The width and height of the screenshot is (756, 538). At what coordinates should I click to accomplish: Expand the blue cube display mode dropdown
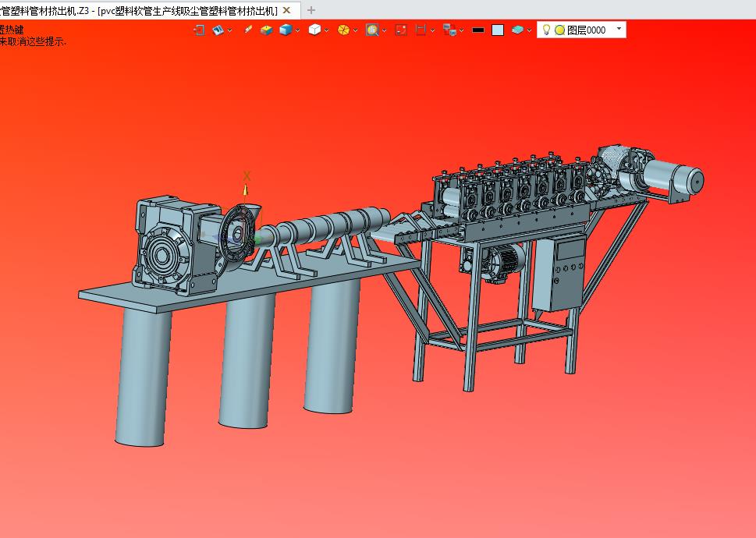click(x=297, y=30)
